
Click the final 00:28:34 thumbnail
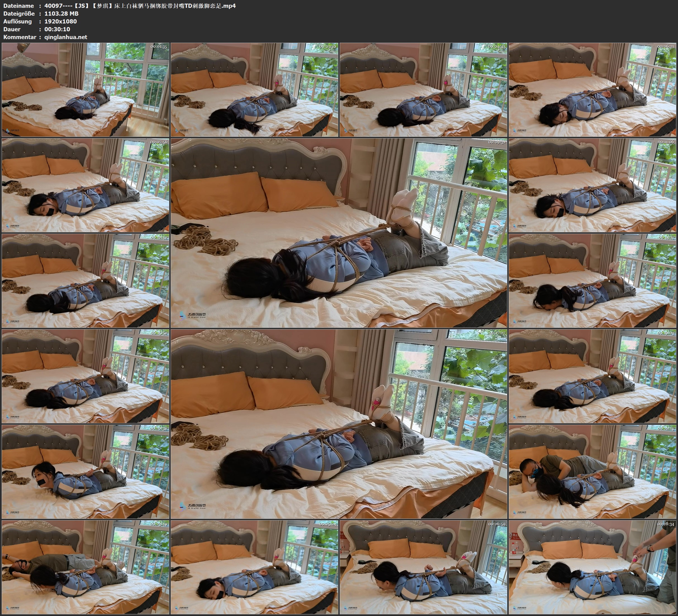593,567
